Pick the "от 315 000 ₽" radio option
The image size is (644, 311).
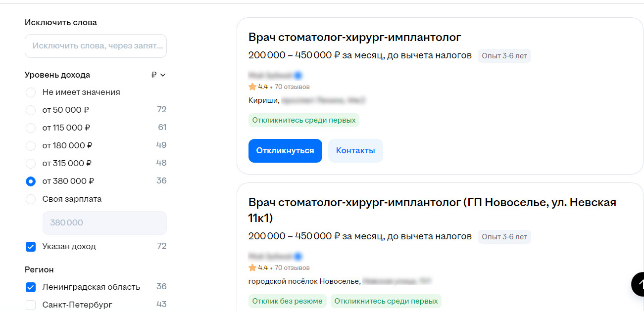click(31, 164)
